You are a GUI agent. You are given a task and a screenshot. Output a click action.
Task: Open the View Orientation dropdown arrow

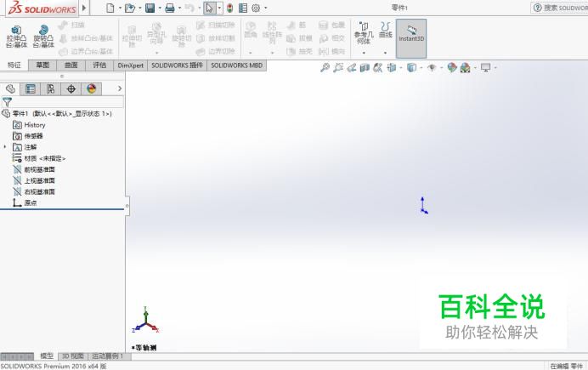coord(401,68)
